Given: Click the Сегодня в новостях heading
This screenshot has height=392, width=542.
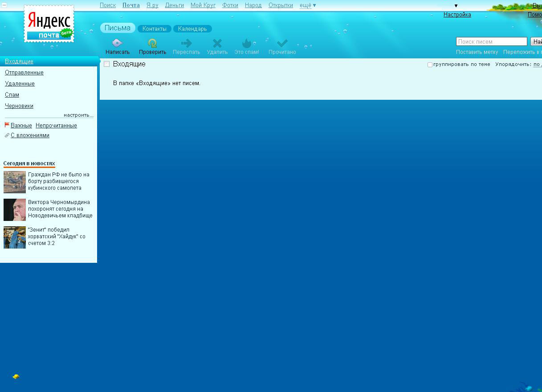Looking at the screenshot, I should (x=29, y=163).
